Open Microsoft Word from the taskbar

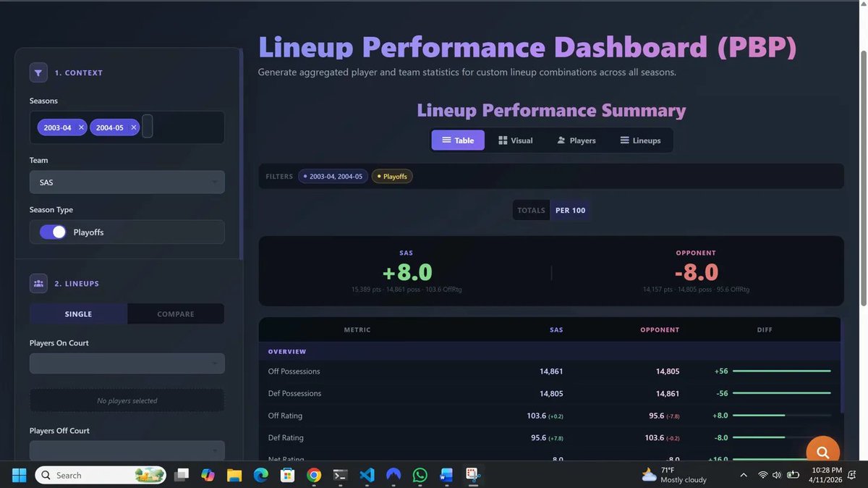point(446,475)
